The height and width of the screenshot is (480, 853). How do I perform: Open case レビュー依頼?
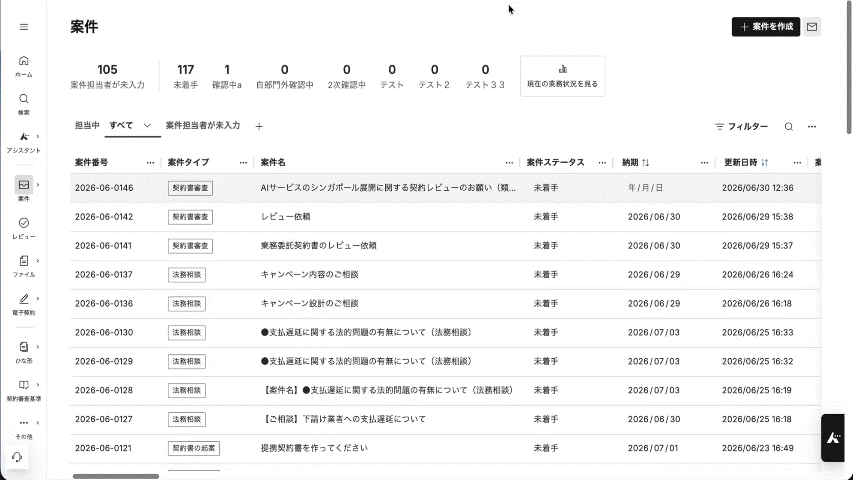pyautogui.click(x=286, y=217)
